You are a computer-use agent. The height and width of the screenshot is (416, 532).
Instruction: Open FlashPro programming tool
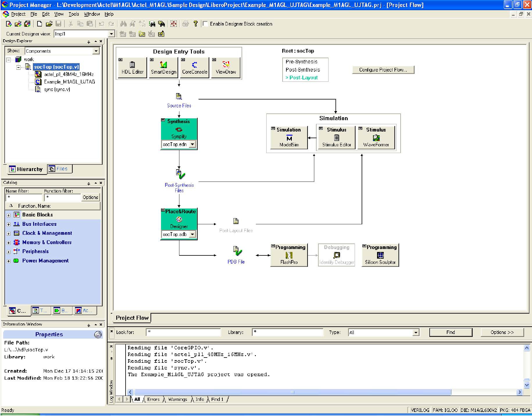pyautogui.click(x=289, y=255)
